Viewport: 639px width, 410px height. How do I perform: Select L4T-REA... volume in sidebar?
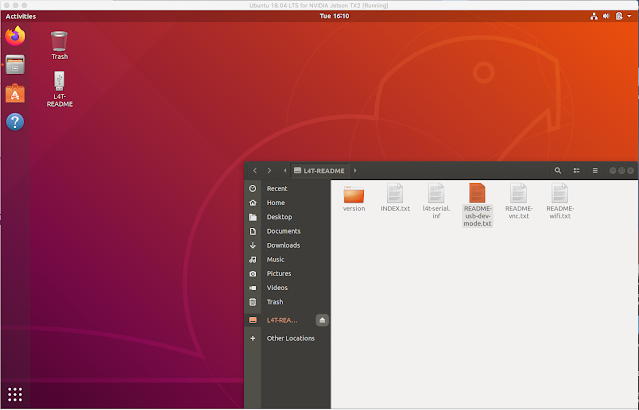click(x=282, y=320)
